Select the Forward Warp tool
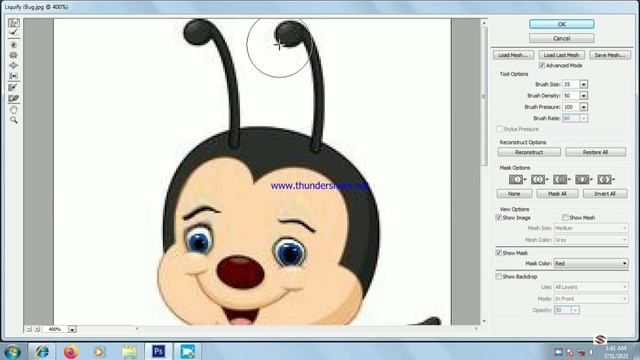 [13, 23]
